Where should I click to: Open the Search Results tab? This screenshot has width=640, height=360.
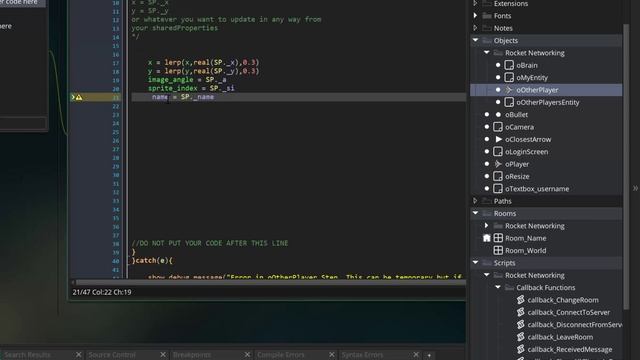[x=27, y=355]
